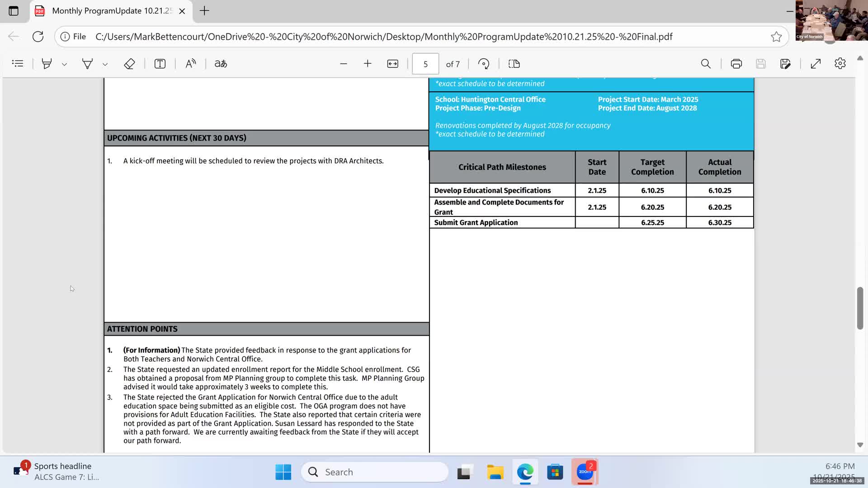Image resolution: width=868 pixels, height=488 pixels.
Task: Click the vertical scrollbar thumb
Action: point(860,307)
